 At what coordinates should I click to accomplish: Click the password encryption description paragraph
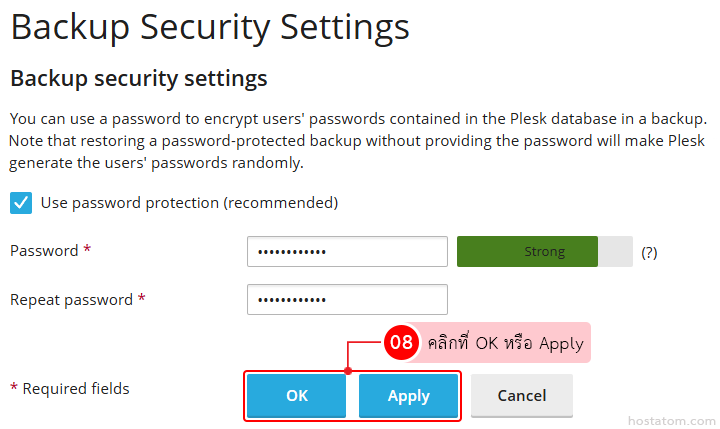pyautogui.click(x=358, y=140)
